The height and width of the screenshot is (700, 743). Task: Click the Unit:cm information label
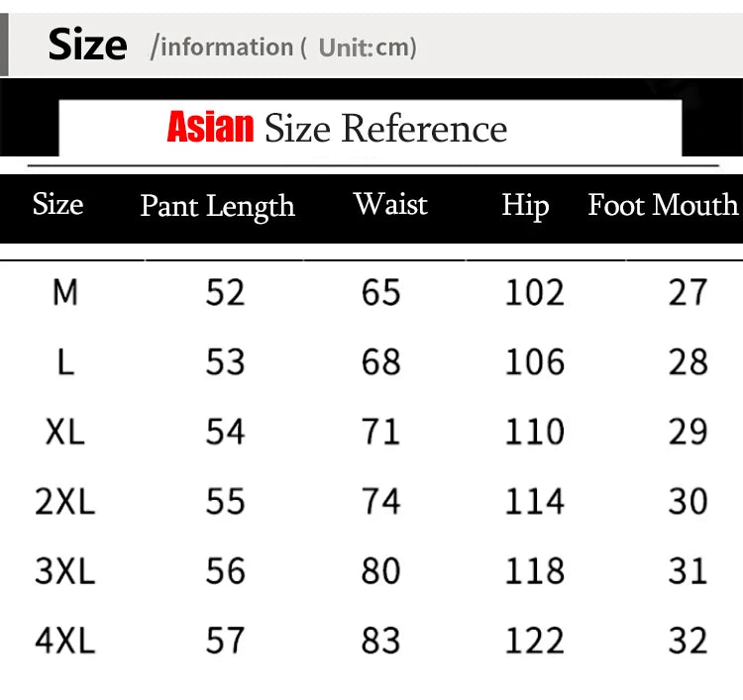(368, 48)
